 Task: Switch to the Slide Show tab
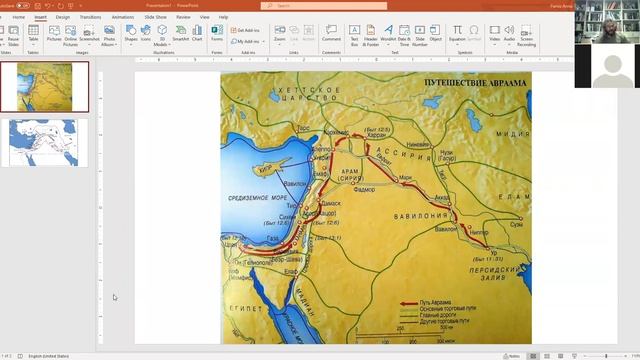click(155, 17)
